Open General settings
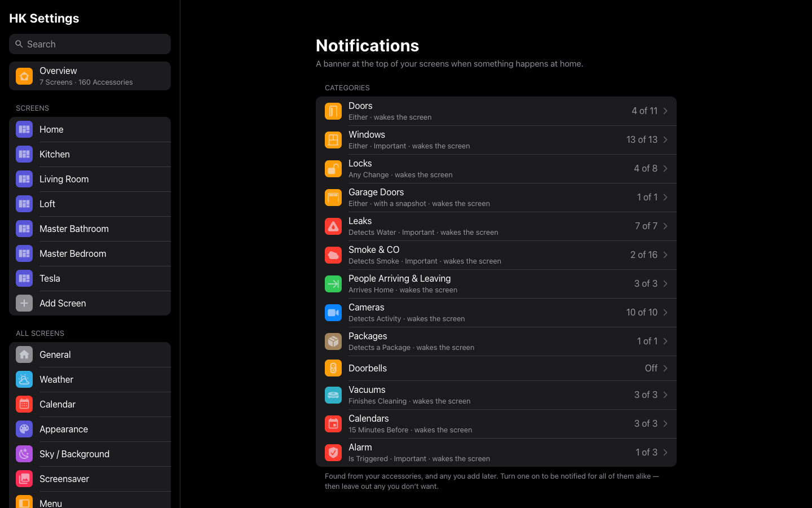Screen dimensions: 812x508 (x=90, y=354)
